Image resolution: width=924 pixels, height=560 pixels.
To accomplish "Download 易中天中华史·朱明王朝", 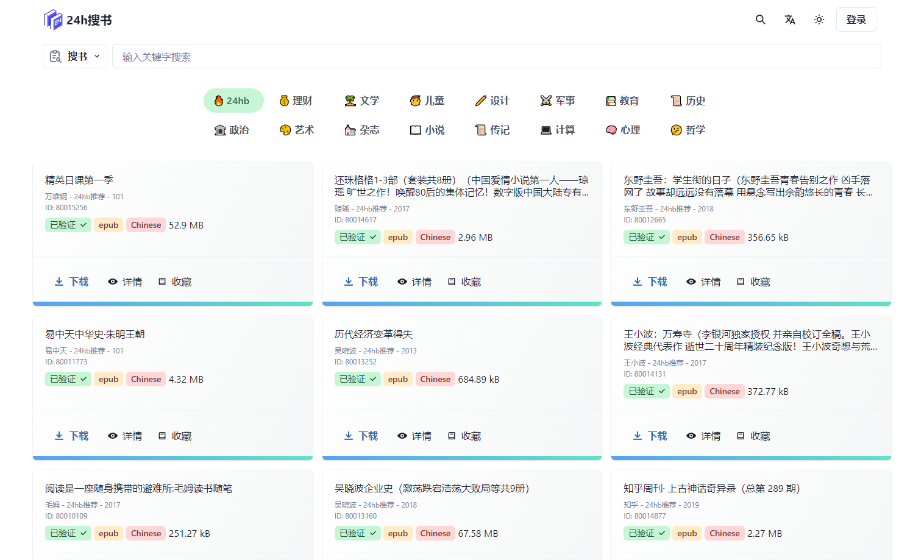I will coord(71,436).
